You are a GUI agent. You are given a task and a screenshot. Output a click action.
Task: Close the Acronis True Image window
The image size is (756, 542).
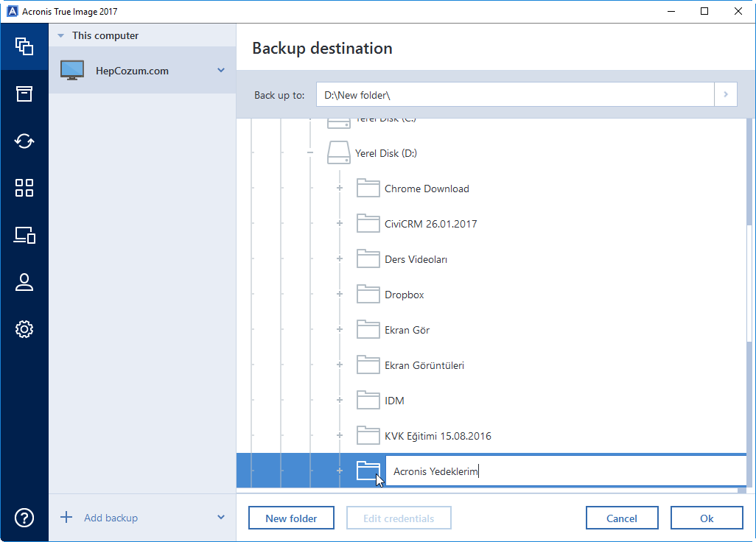tap(738, 11)
